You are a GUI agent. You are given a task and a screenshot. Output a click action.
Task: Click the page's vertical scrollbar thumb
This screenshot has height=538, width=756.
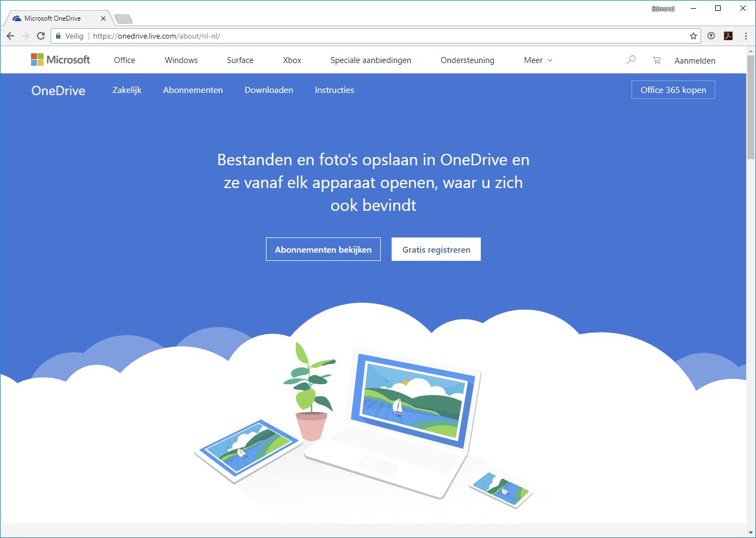tap(751, 107)
